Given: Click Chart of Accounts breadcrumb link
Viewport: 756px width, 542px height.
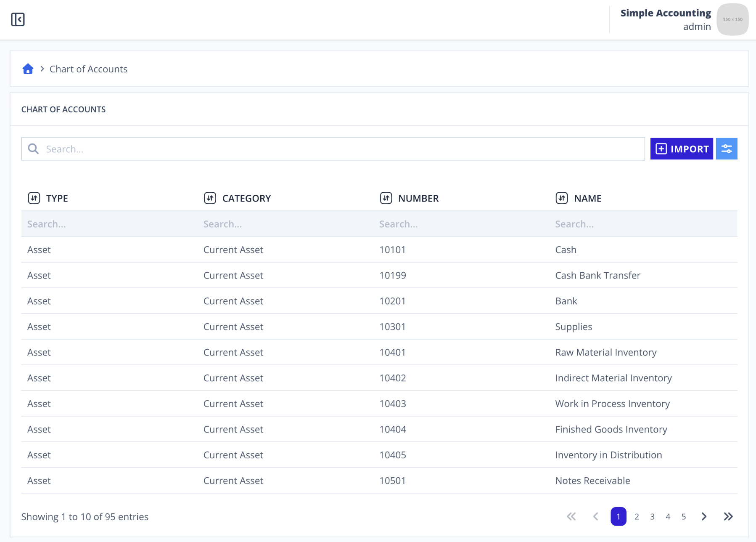Looking at the screenshot, I should click(88, 69).
